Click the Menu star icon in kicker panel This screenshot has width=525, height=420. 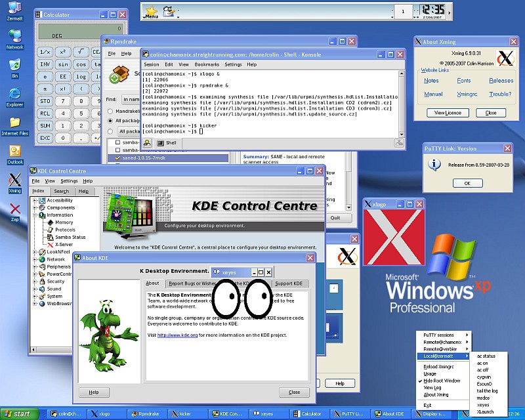152,12
